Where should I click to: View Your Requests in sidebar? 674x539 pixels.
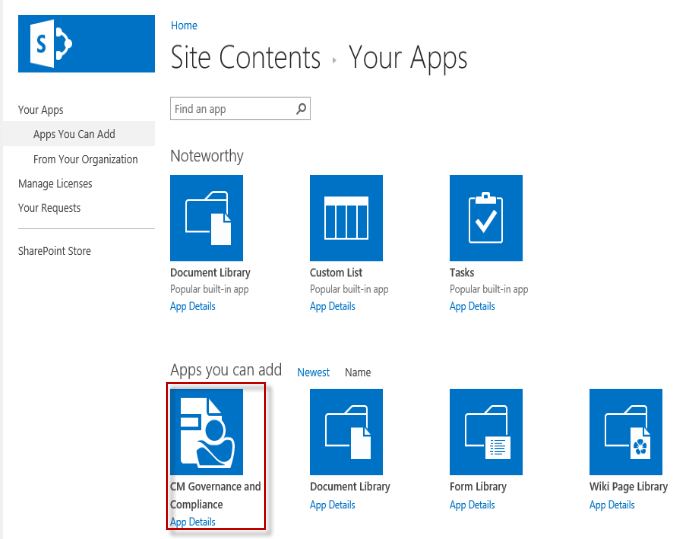49,208
